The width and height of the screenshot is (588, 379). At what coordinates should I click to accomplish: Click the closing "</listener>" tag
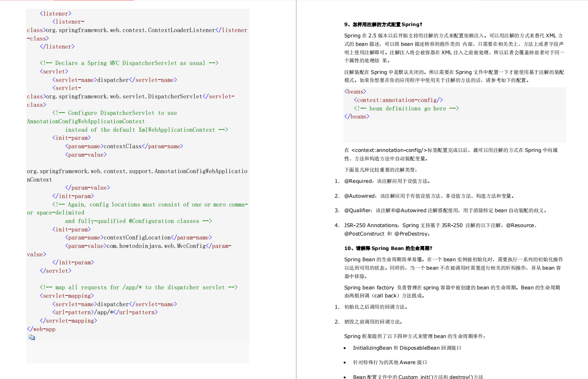[x=57, y=47]
